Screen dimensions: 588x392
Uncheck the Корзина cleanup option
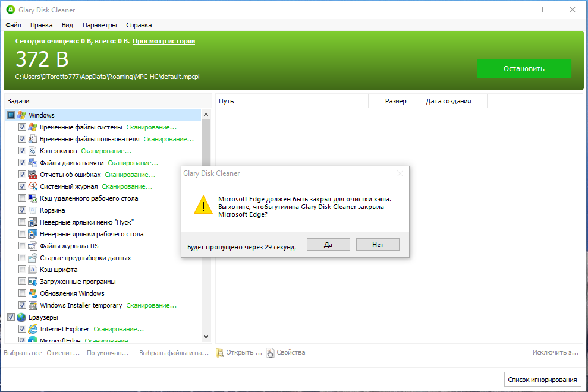[x=22, y=210]
